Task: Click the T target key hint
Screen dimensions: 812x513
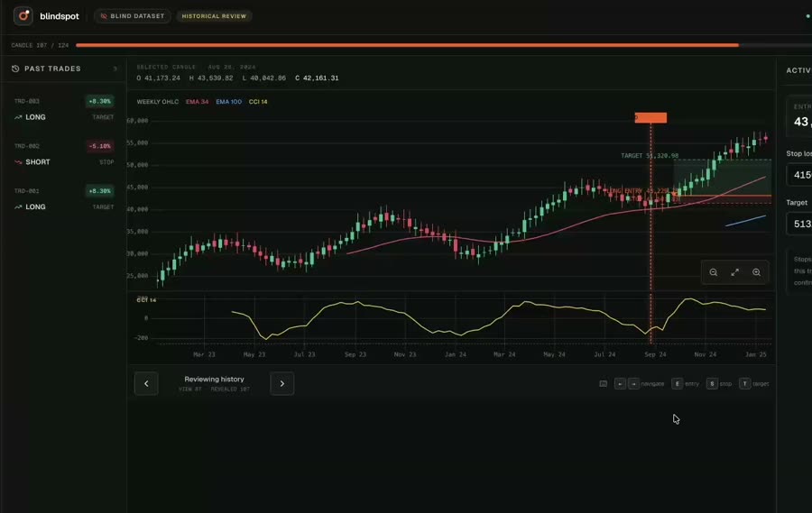Action: tap(744, 383)
